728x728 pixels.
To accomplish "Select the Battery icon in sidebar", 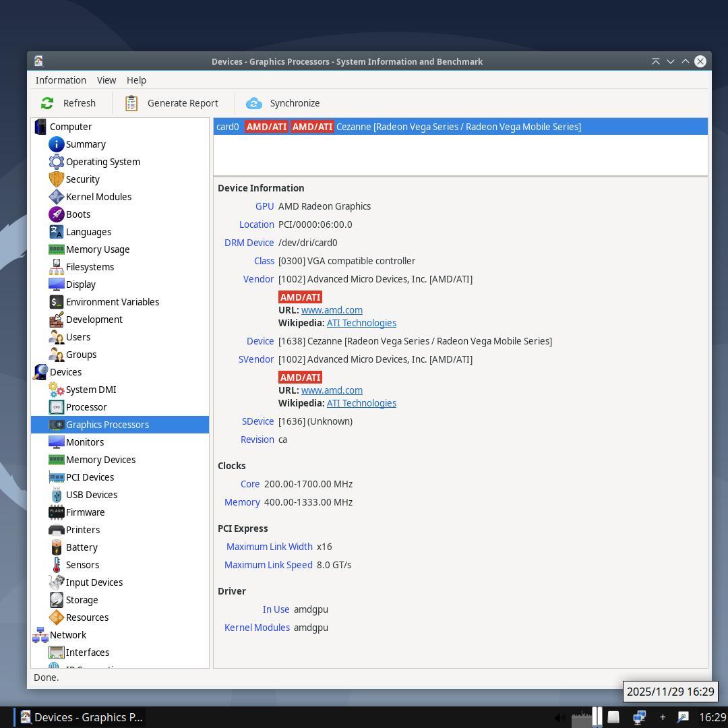I will point(57,547).
